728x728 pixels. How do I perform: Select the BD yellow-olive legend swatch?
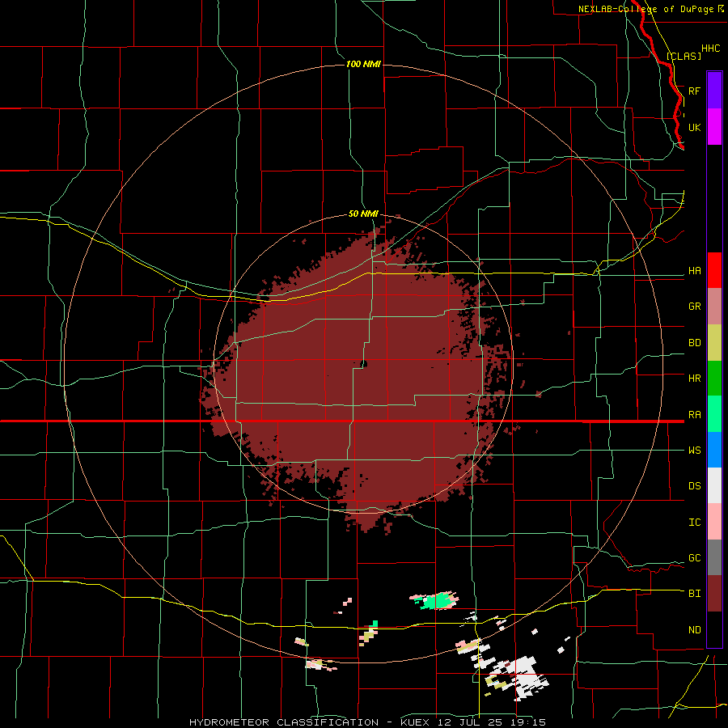click(714, 343)
